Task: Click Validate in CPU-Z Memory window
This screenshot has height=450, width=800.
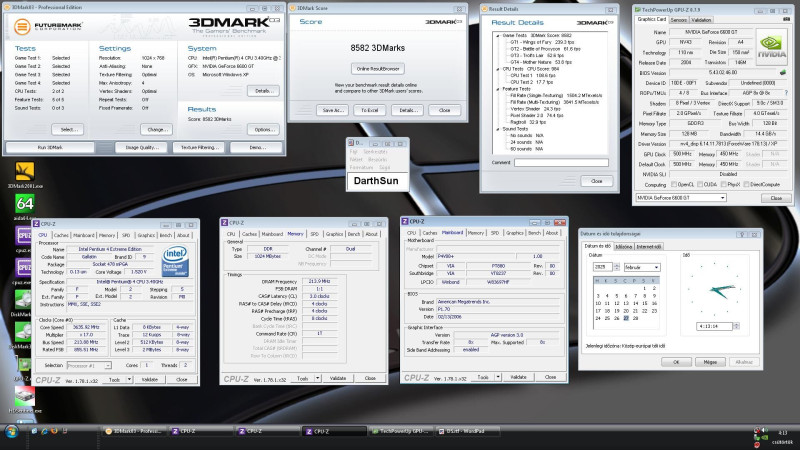Action: 338,378
